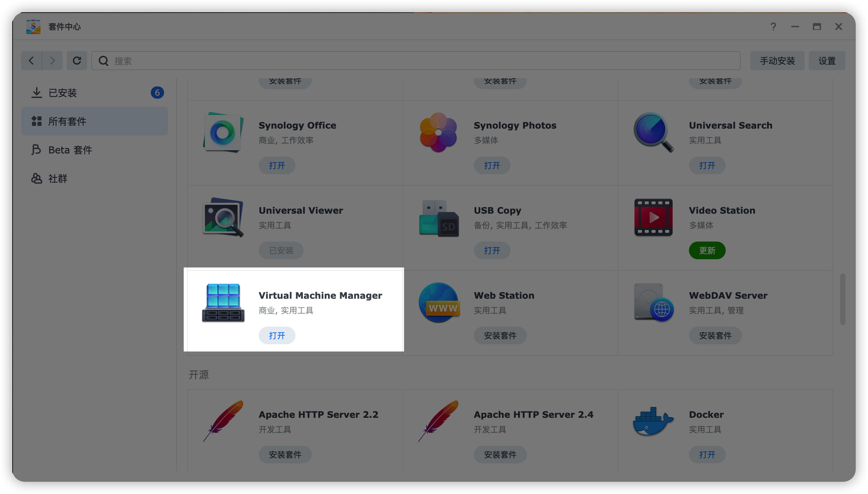Click the Universal Search title
Screen dimensions: 868x494
pos(731,125)
